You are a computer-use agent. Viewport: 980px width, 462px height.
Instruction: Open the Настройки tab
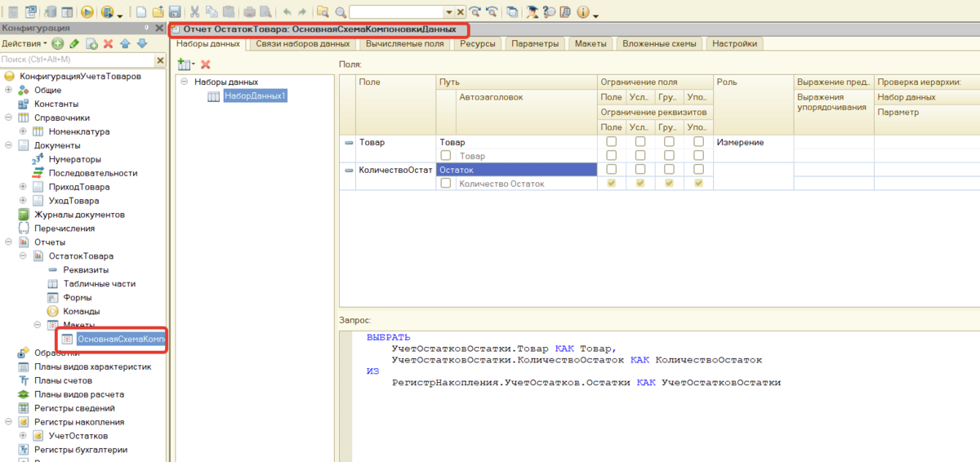coord(733,43)
